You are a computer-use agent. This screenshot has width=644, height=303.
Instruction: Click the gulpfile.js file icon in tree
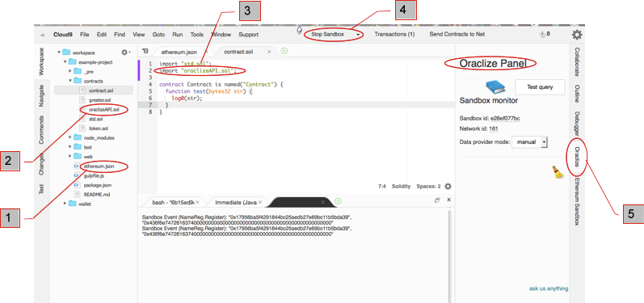pos(76,175)
